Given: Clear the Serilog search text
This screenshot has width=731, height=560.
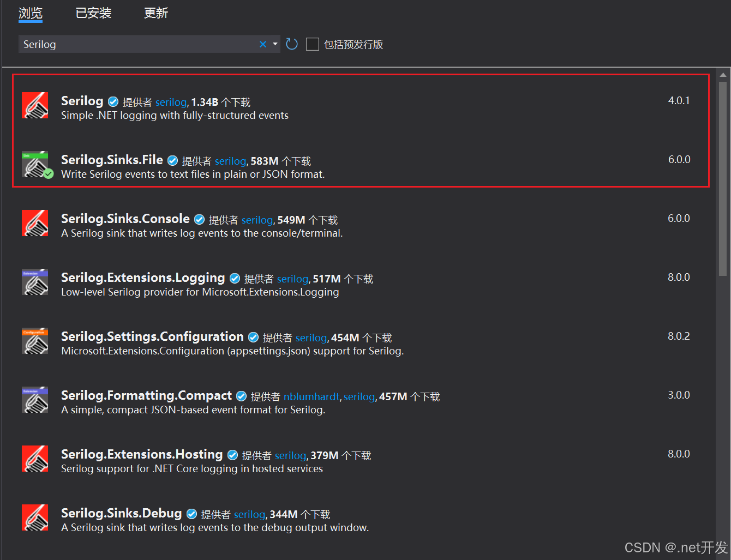Looking at the screenshot, I should coord(263,44).
